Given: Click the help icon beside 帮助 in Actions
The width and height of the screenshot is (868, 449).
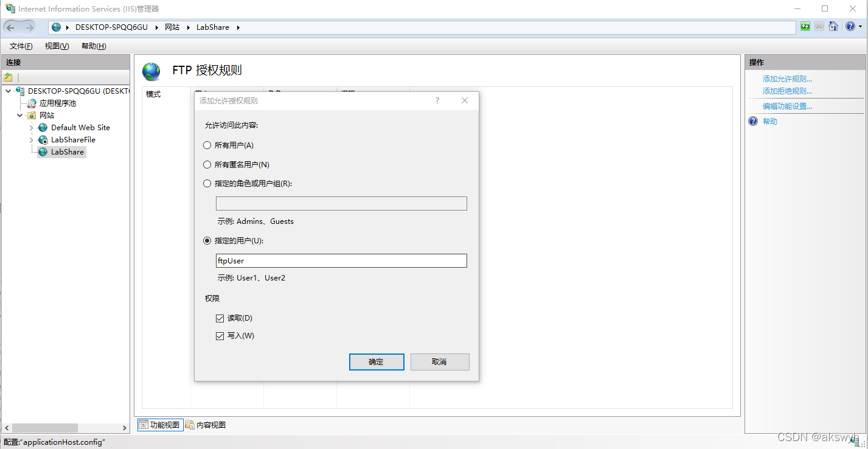Looking at the screenshot, I should [x=753, y=121].
